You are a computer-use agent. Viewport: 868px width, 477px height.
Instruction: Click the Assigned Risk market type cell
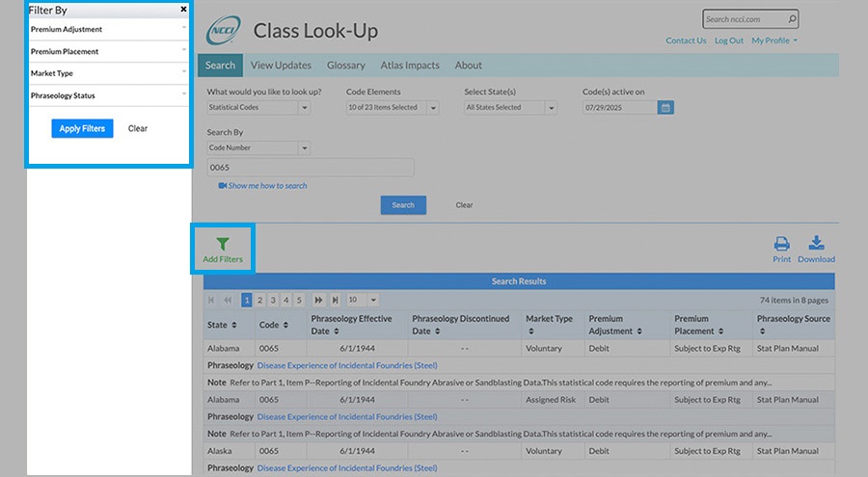coord(551,400)
